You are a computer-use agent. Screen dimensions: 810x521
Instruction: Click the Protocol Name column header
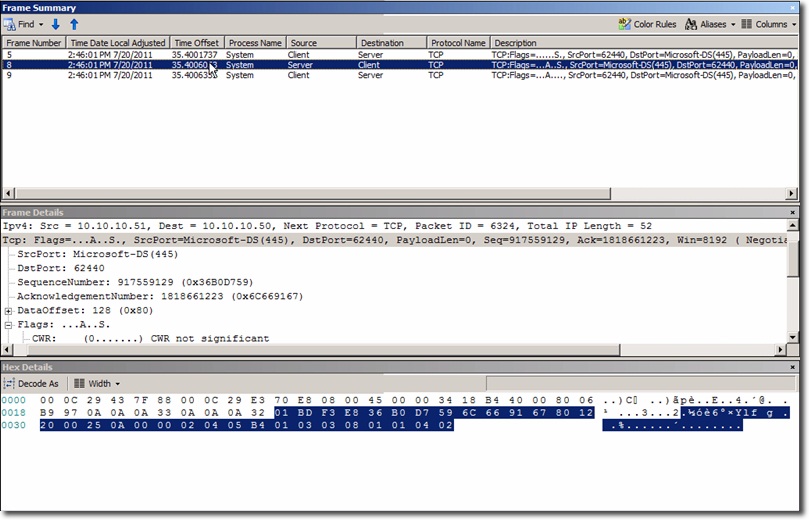click(458, 43)
